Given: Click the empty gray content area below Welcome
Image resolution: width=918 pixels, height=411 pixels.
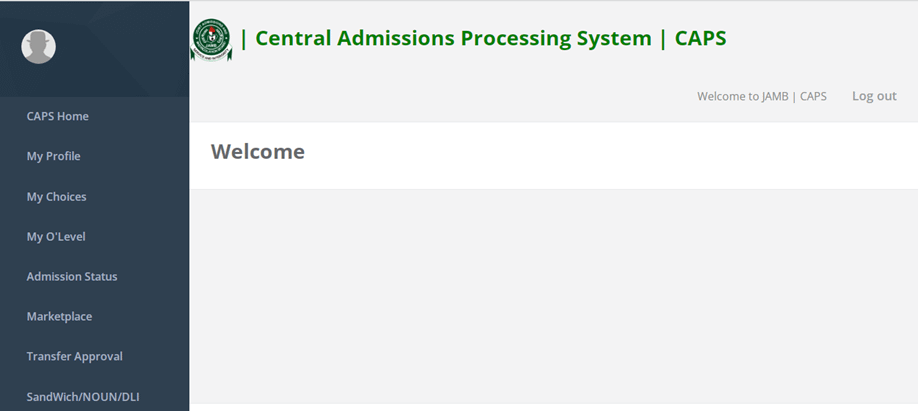Looking at the screenshot, I should pos(554,296).
